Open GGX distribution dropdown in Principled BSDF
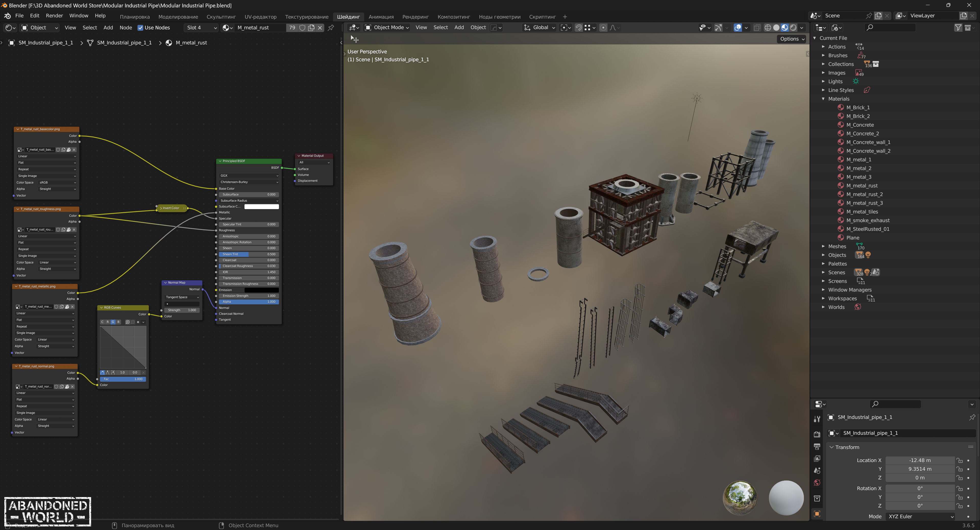The image size is (980, 530). [249, 176]
